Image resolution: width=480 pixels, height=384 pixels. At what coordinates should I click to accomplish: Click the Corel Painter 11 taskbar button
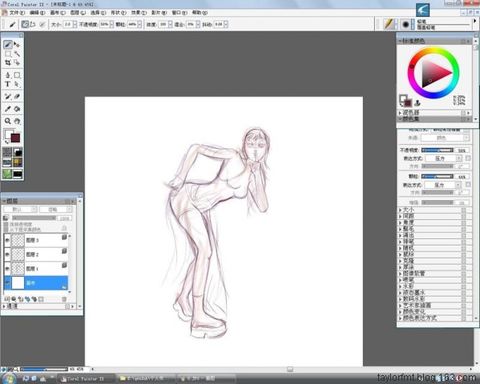[86, 379]
